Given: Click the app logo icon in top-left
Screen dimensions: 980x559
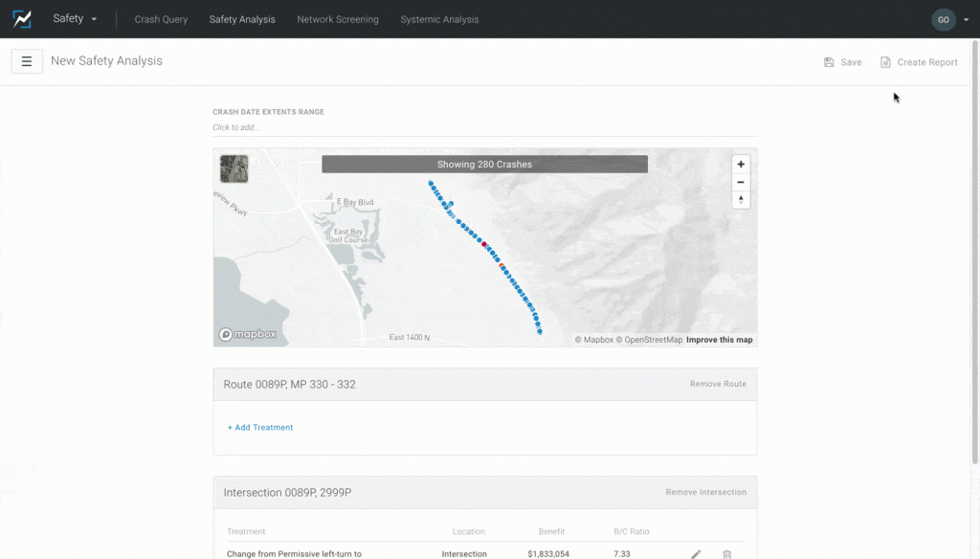Looking at the screenshot, I should 21,19.
